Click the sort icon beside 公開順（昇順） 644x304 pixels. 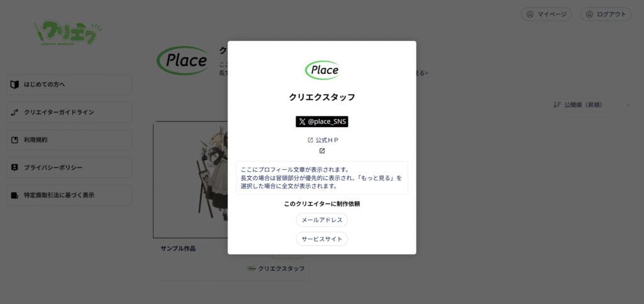pyautogui.click(x=557, y=104)
